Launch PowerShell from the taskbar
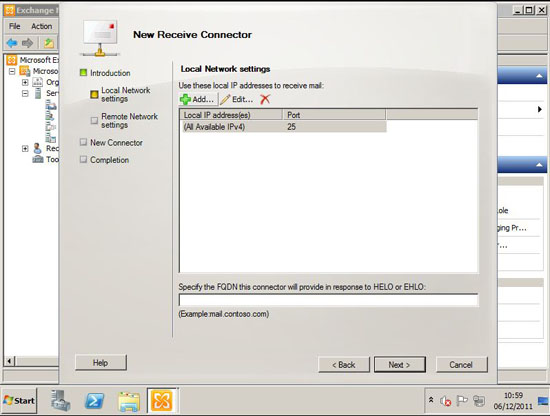 tap(94, 401)
